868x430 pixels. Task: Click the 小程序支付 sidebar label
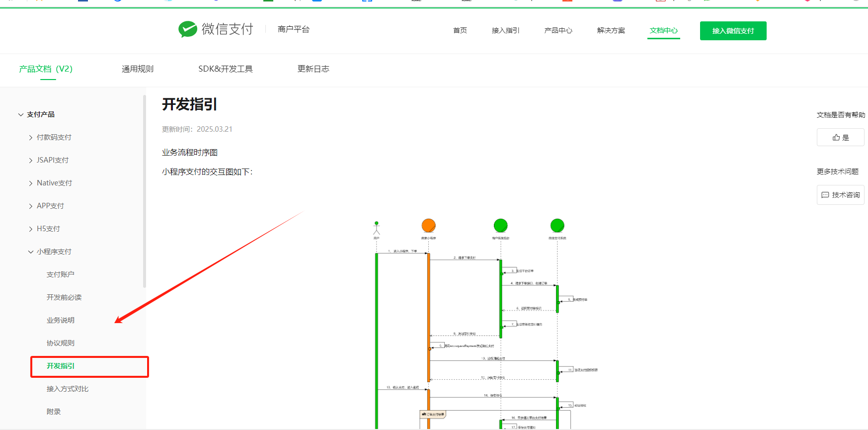point(54,252)
